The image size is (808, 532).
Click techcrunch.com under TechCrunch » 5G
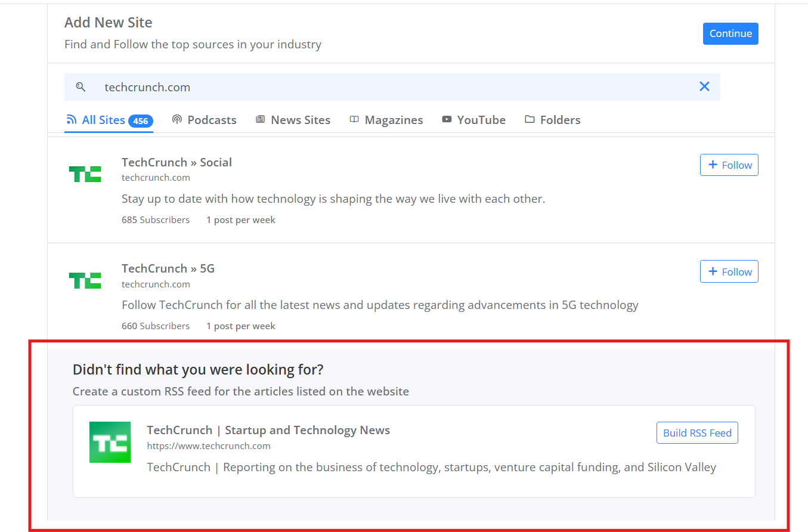tap(156, 284)
